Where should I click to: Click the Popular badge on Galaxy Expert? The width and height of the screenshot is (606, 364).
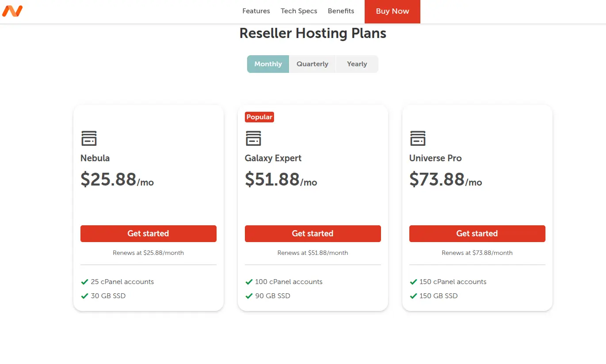[x=259, y=117]
